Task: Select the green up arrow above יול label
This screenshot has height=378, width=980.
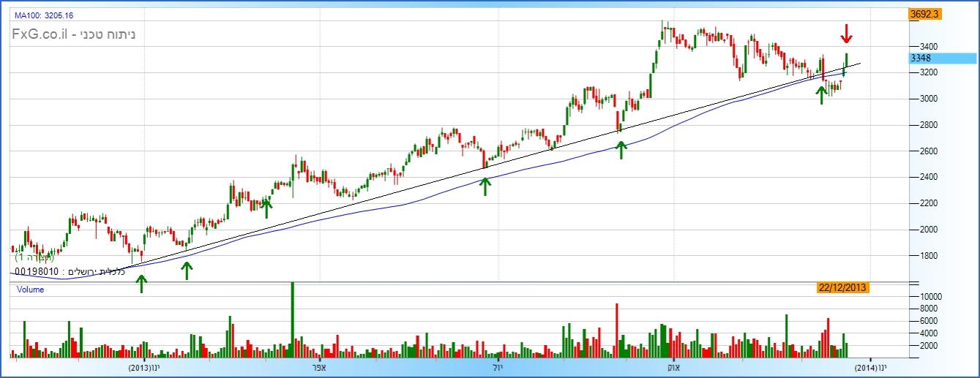Action: pyautogui.click(x=485, y=186)
